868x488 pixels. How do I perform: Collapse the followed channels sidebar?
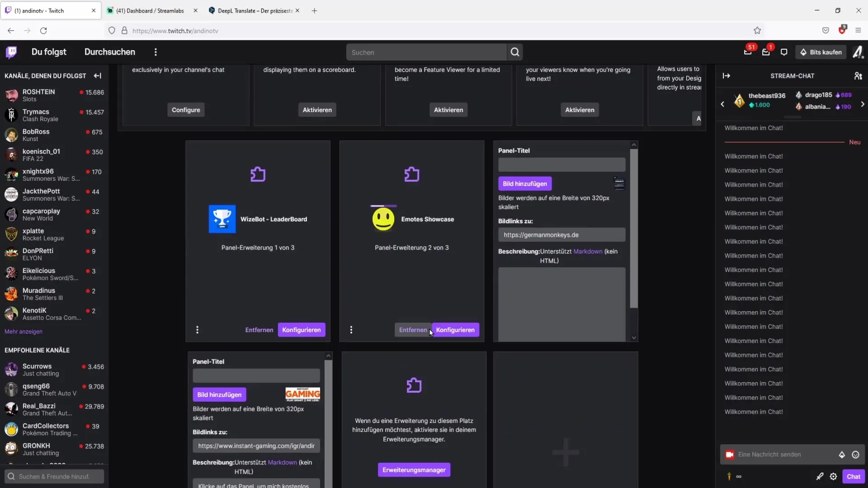point(97,76)
